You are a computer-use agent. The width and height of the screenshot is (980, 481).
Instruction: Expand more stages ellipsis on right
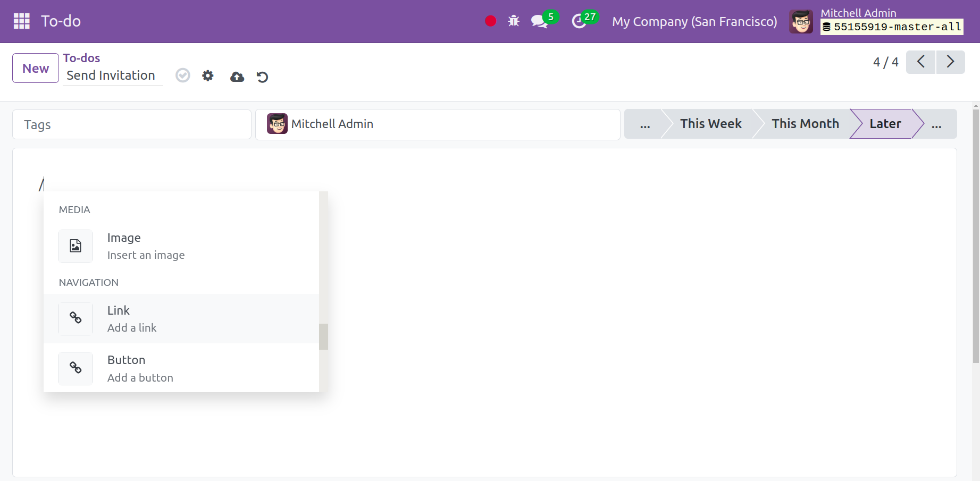click(x=936, y=124)
